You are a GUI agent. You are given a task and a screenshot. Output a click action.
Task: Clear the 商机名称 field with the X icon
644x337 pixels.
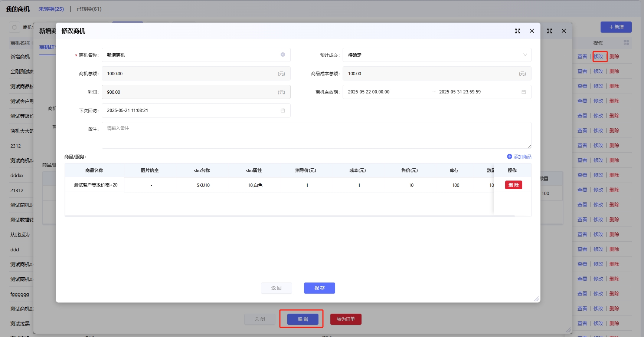(x=283, y=54)
